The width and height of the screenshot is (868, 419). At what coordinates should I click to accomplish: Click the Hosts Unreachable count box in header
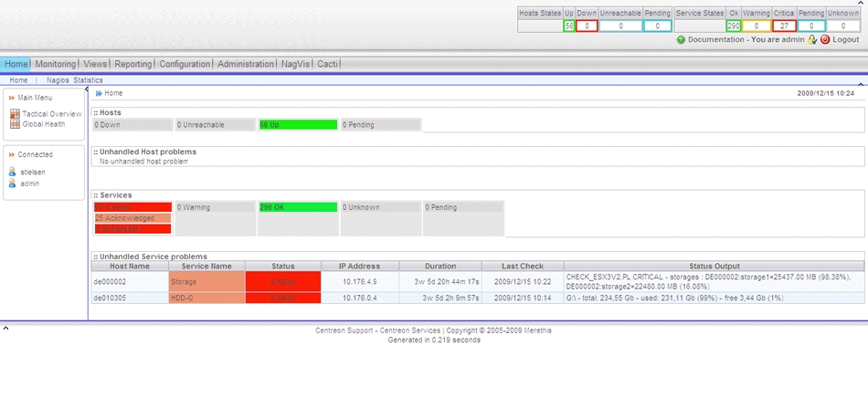coord(620,26)
